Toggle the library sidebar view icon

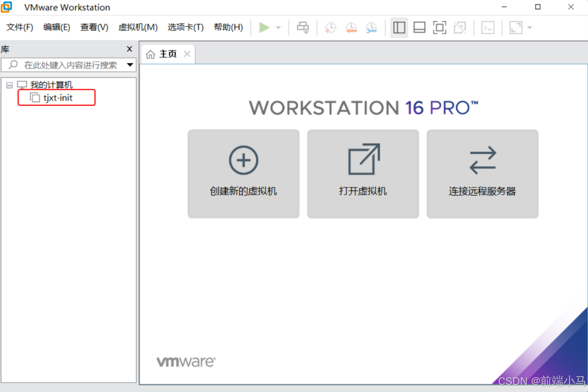pyautogui.click(x=399, y=27)
